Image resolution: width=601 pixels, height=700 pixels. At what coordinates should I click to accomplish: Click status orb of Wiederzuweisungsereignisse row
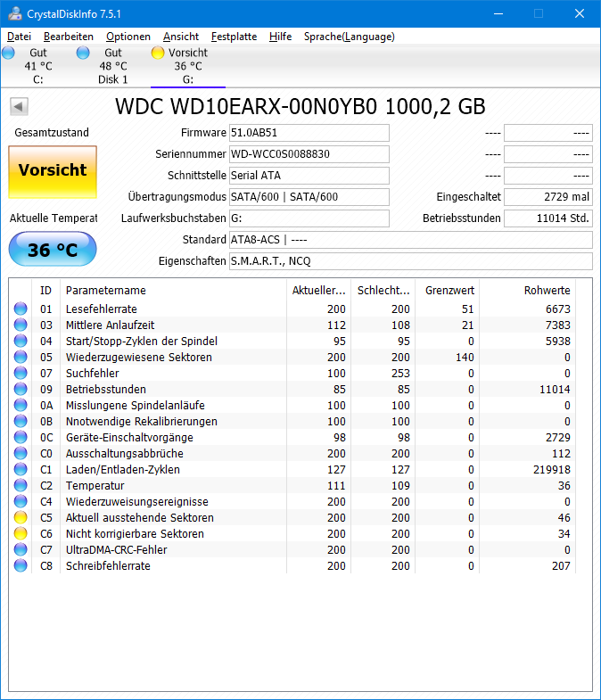pyautogui.click(x=21, y=501)
